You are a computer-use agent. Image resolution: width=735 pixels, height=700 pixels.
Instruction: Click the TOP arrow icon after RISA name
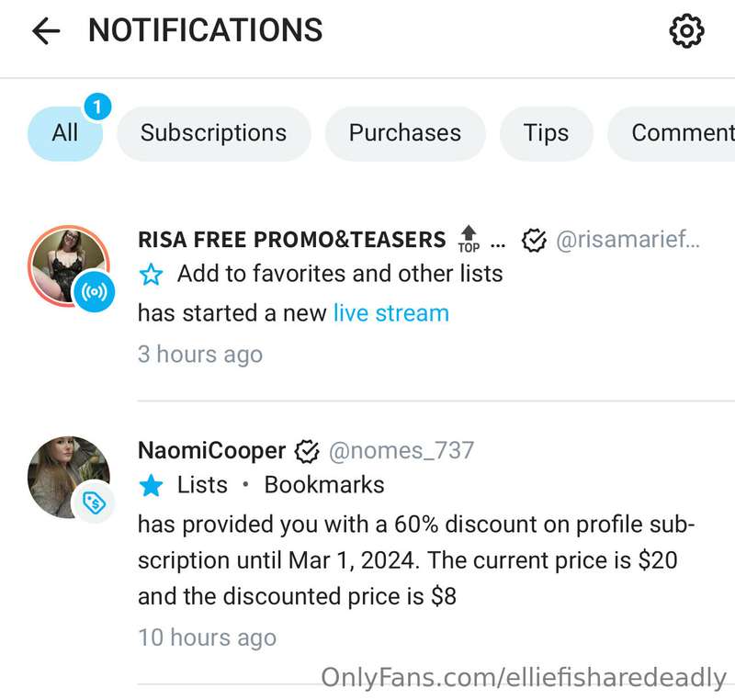[469, 239]
